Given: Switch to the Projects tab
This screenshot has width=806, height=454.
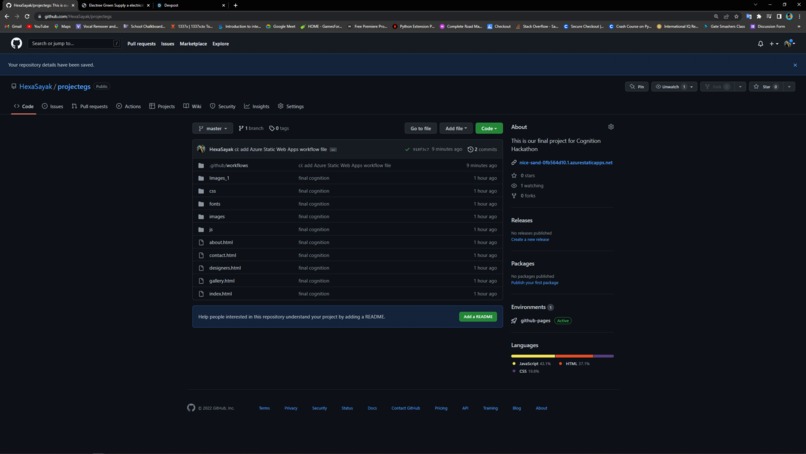Looking at the screenshot, I should coord(162,106).
